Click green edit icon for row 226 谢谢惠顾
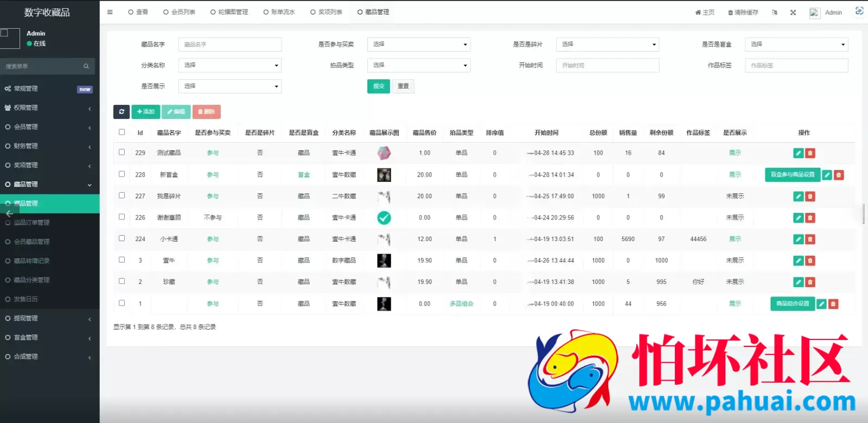This screenshot has height=423, width=868. pos(799,218)
